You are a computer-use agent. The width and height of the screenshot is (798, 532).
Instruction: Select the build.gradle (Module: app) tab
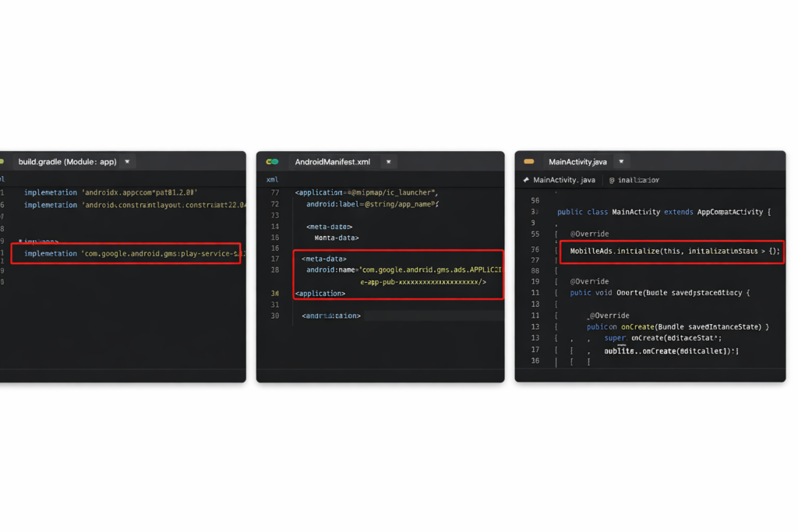(x=67, y=162)
